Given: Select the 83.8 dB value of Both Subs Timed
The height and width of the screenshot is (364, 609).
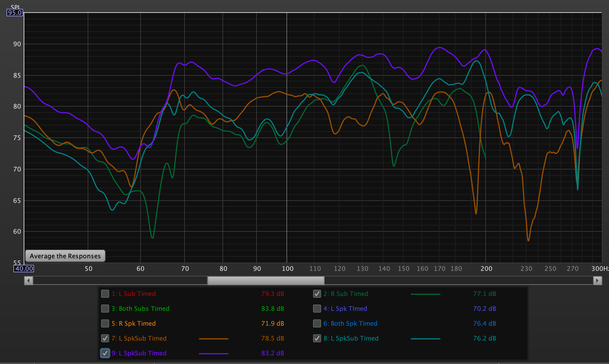Looking at the screenshot, I should point(273,309).
